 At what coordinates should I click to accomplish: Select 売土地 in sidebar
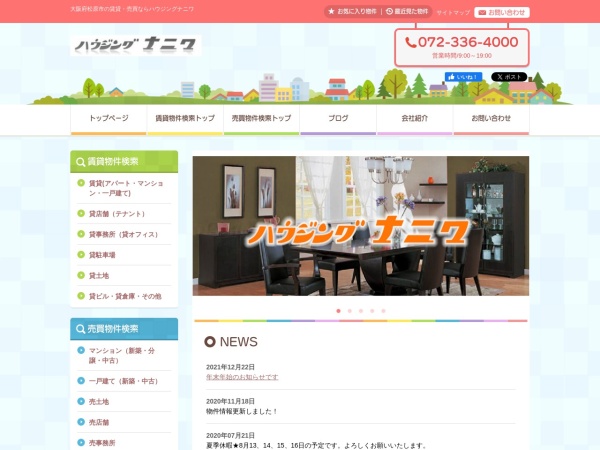pos(99,402)
